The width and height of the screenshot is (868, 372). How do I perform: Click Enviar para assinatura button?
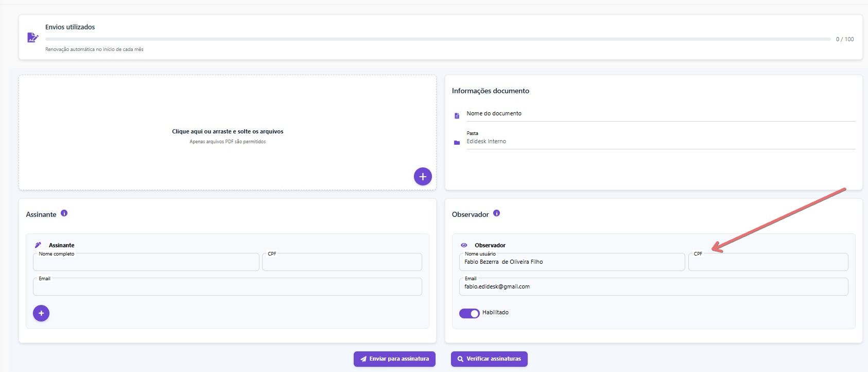394,359
